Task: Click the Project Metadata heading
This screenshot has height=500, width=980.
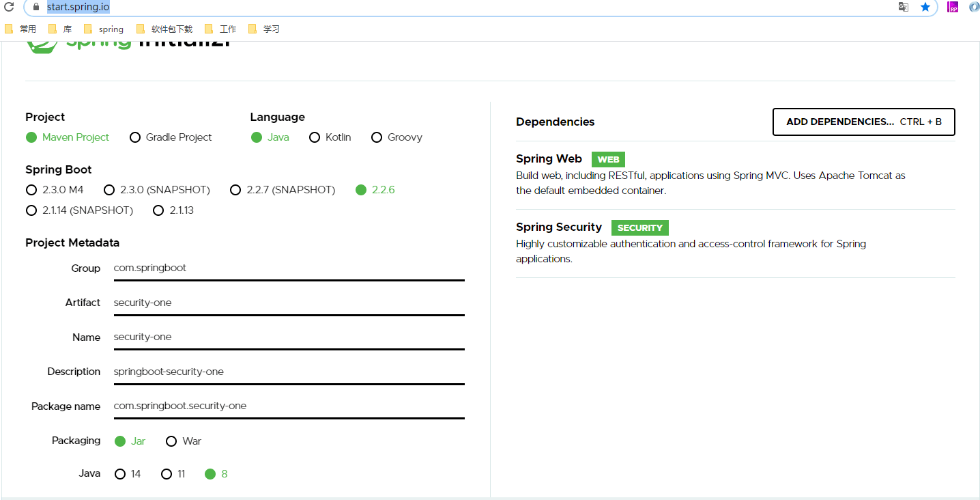Action: coord(72,243)
